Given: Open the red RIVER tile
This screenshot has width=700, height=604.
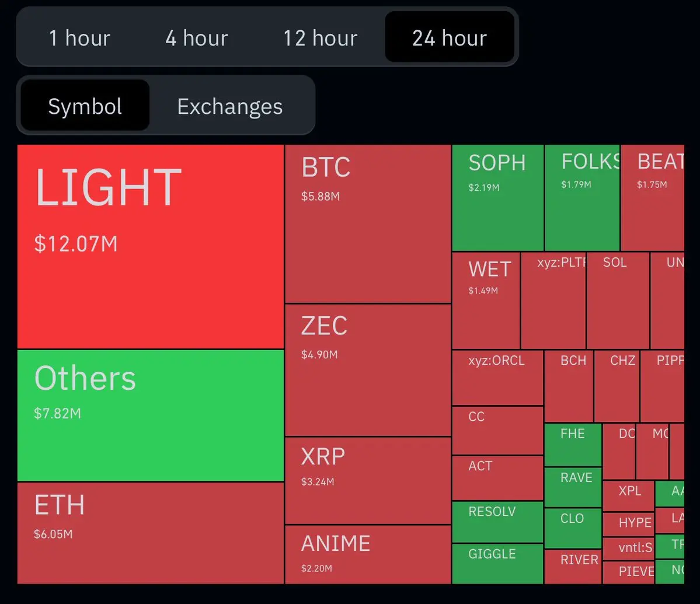Looking at the screenshot, I should pos(573,567).
